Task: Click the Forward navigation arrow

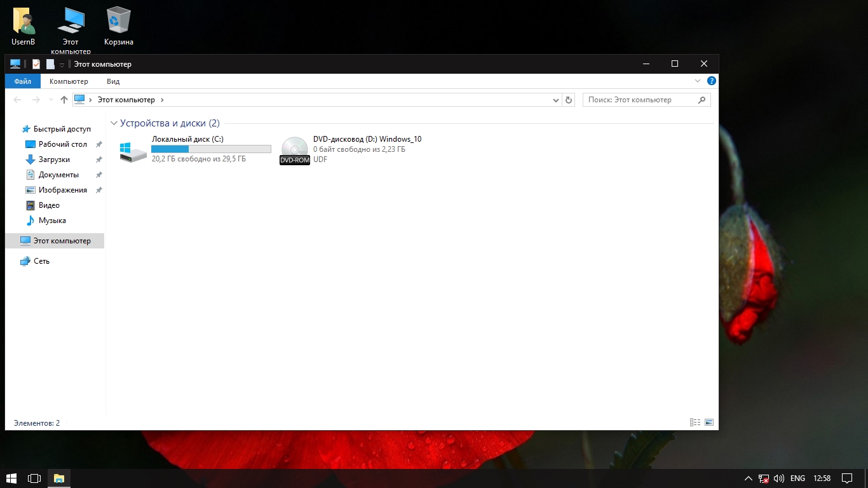Action: click(36, 100)
